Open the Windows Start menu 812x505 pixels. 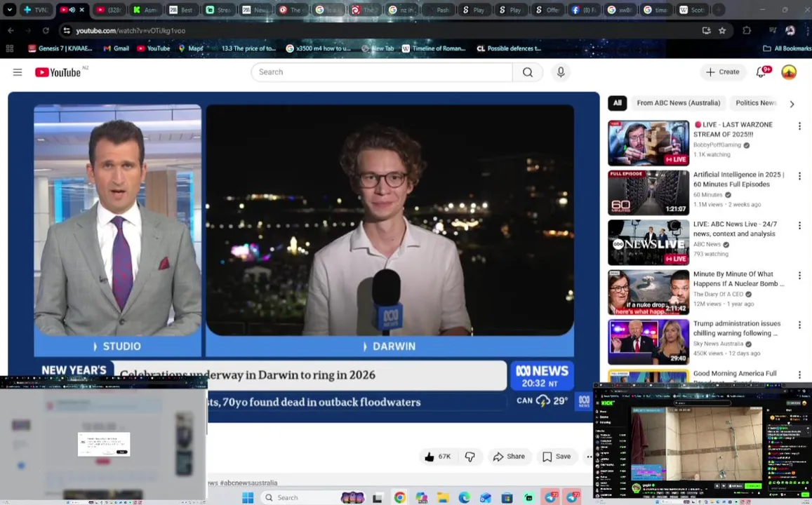pos(248,498)
